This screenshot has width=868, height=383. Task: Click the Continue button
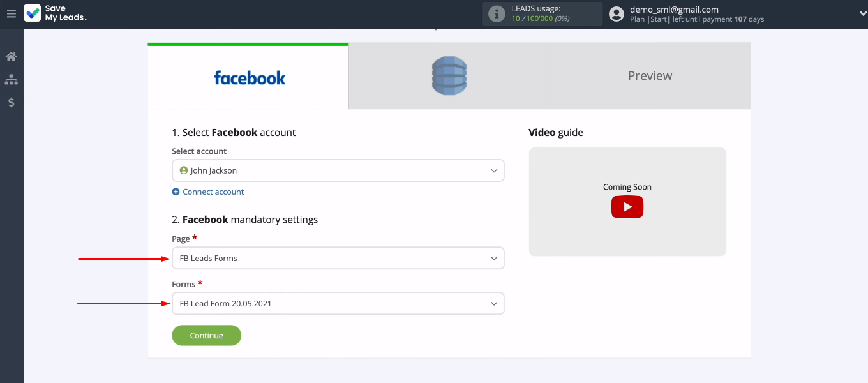pos(207,336)
